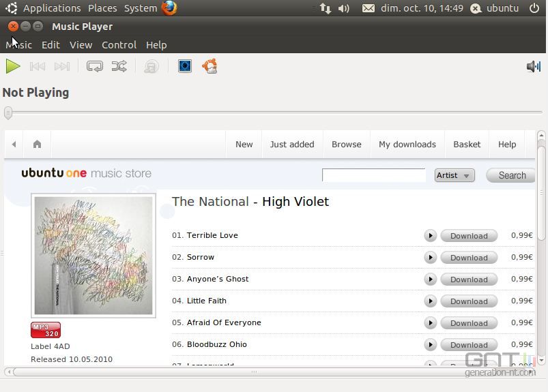
Task: Launch Firefox from the top panel
Action: (x=169, y=7)
